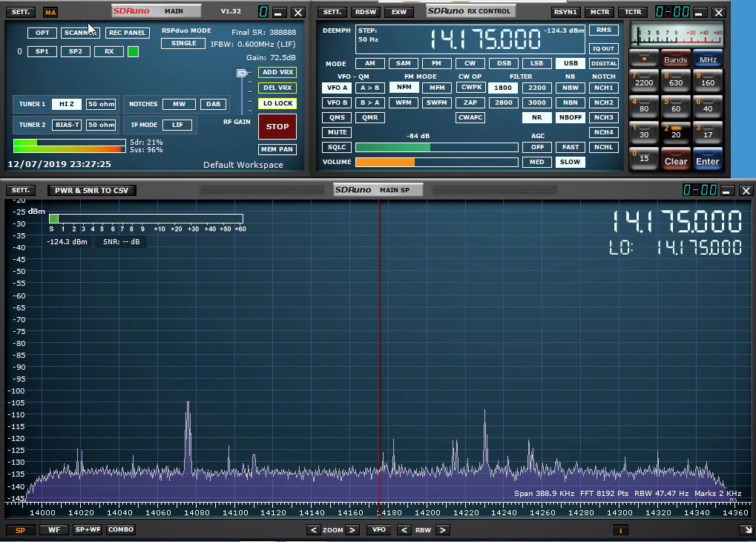756x542 pixels.
Task: Click the keypad dot button above 2200
Action: tap(644, 59)
